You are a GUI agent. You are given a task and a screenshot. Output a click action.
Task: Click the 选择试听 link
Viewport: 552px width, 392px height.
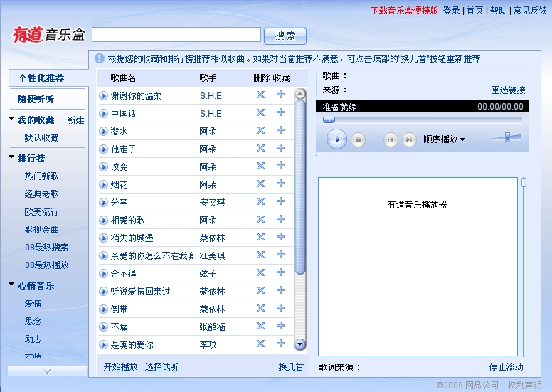[x=162, y=367]
